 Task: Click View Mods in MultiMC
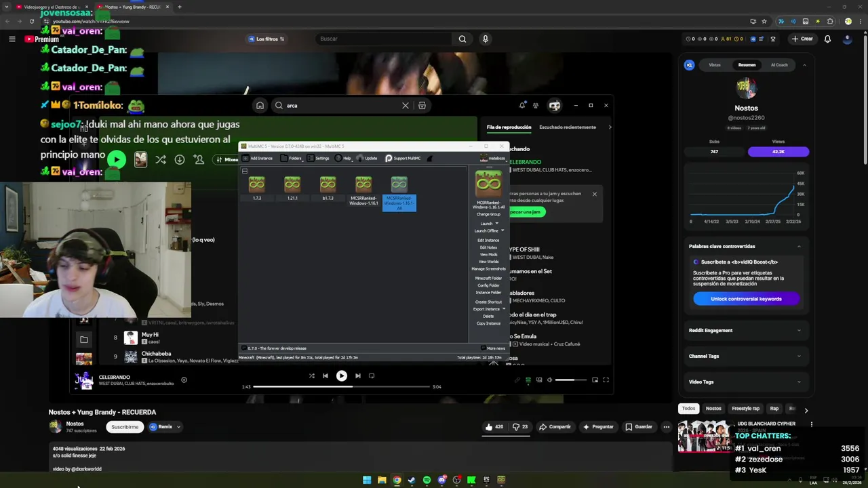[x=488, y=254]
